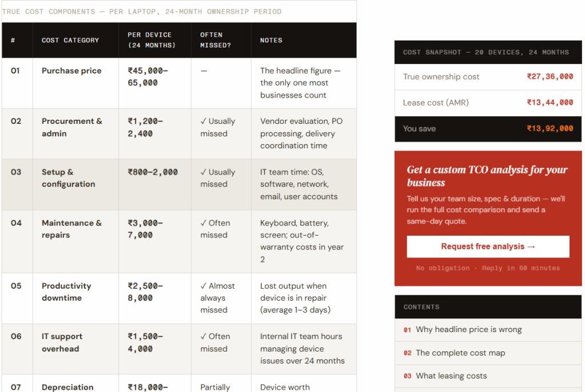Click the checkmark in Procurement & admin row

pyautogui.click(x=203, y=122)
